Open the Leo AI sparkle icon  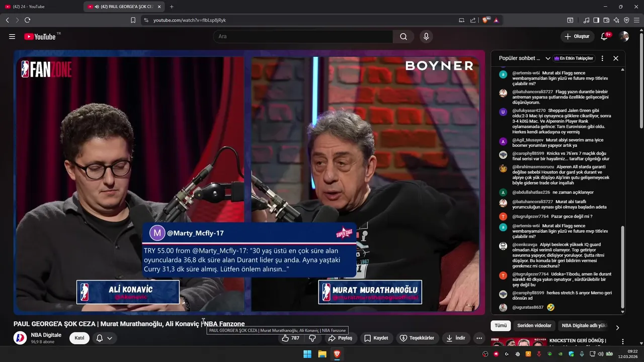pyautogui.click(x=616, y=20)
